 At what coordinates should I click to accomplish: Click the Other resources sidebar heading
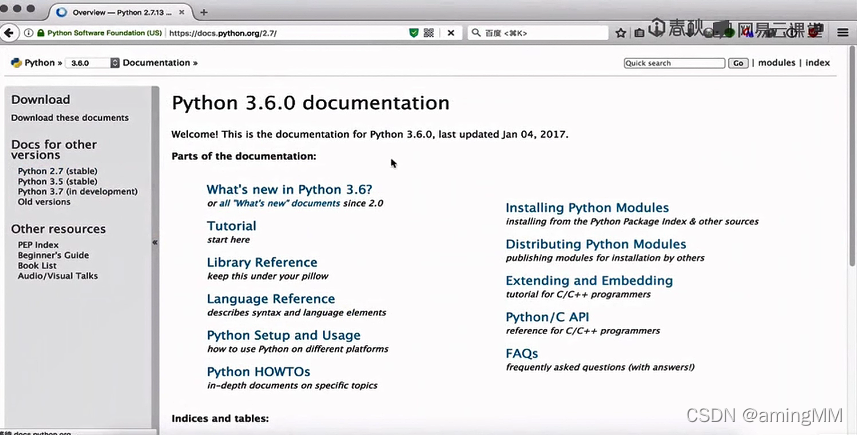coord(58,229)
